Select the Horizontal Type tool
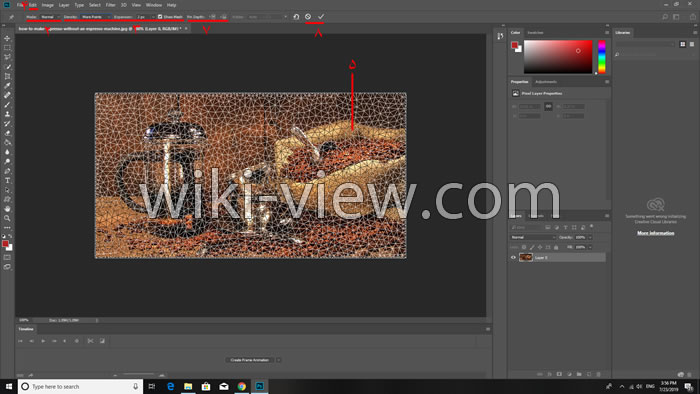The height and width of the screenshot is (394, 700). 7,180
